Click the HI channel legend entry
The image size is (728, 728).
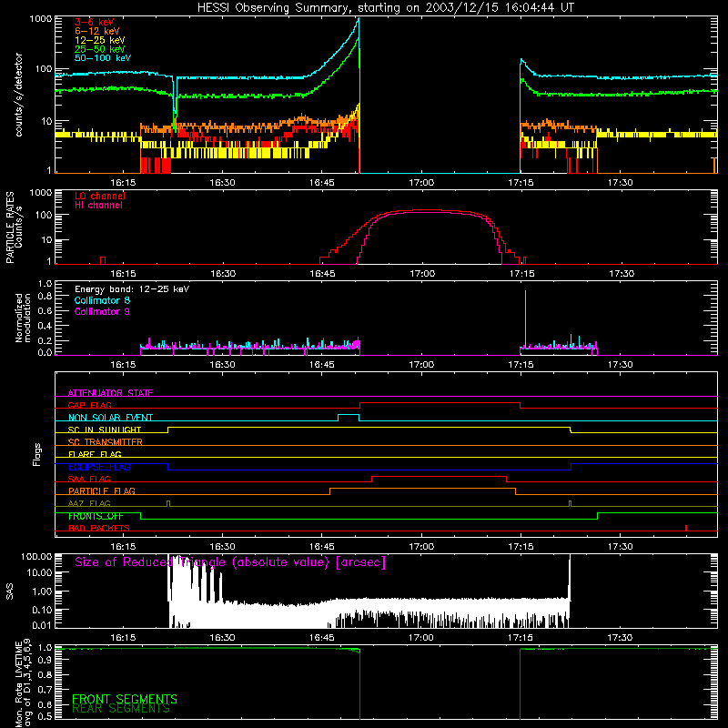tap(98, 206)
